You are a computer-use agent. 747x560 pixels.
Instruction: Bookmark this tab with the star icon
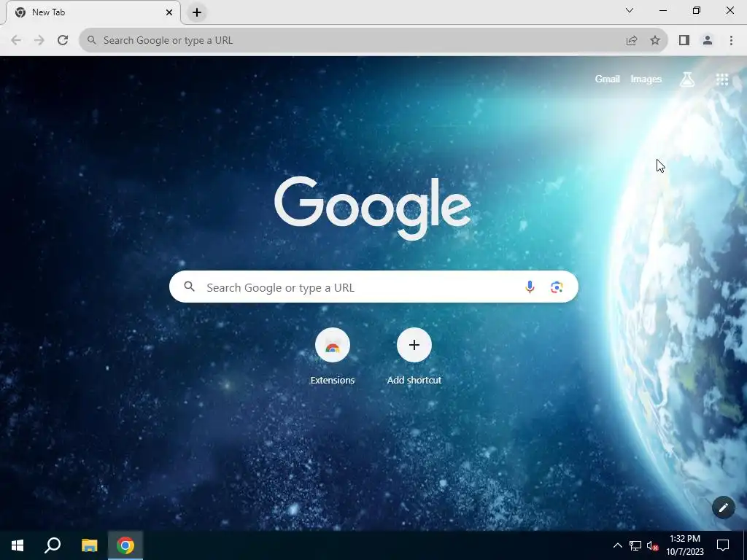click(655, 41)
